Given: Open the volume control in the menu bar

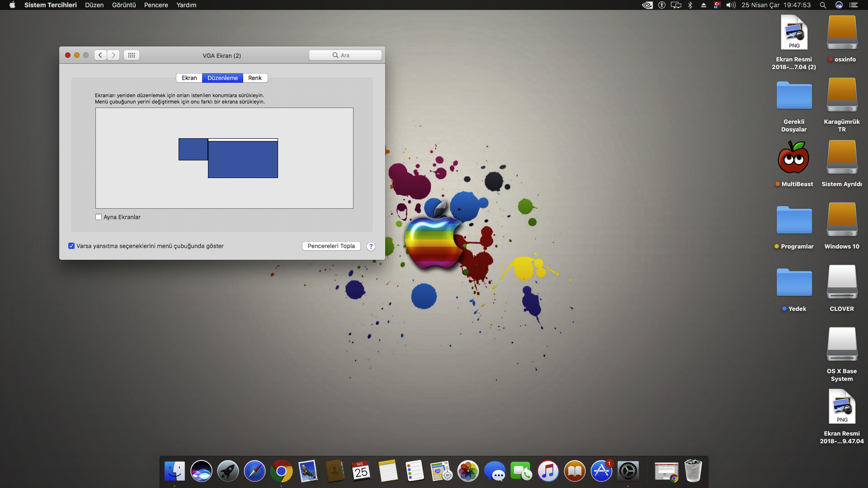Looking at the screenshot, I should [731, 5].
